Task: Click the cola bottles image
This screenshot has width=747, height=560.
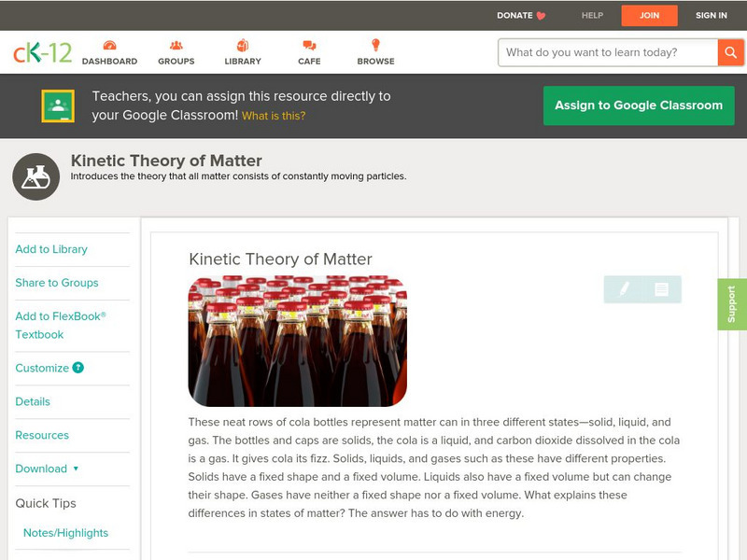Action: (297, 341)
